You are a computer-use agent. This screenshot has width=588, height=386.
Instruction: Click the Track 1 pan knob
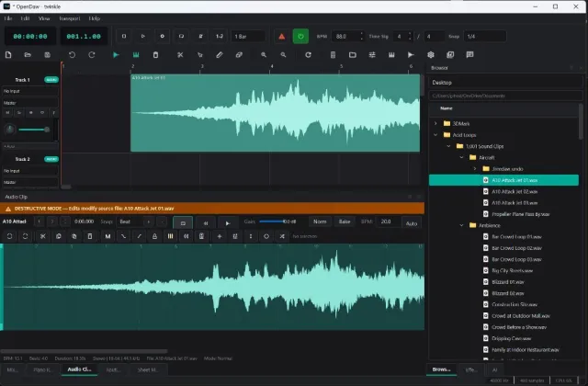point(10,130)
